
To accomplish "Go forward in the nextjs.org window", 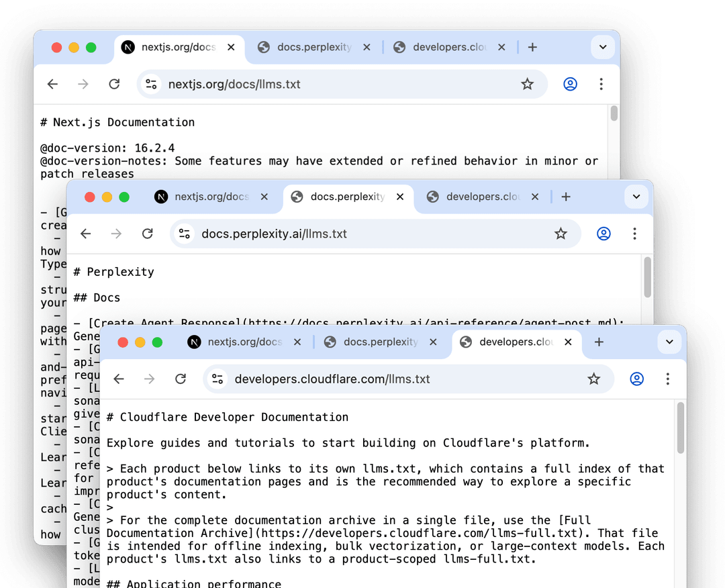I will tap(83, 84).
